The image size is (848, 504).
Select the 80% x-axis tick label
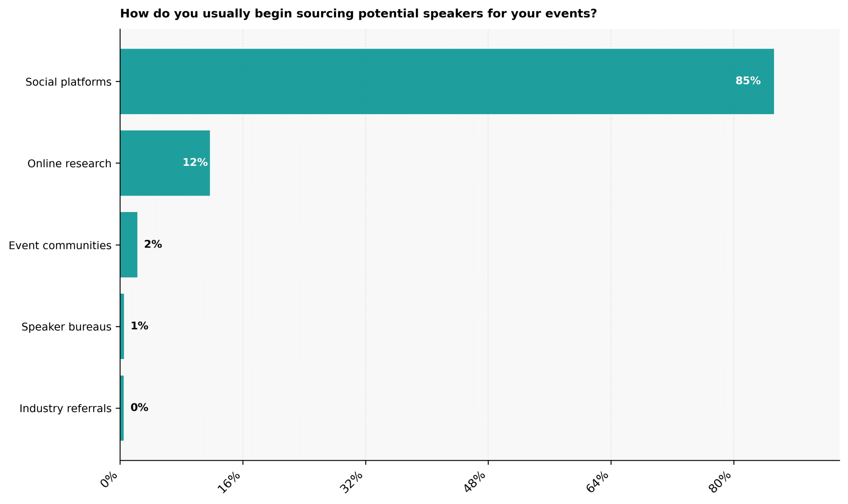tap(720, 482)
